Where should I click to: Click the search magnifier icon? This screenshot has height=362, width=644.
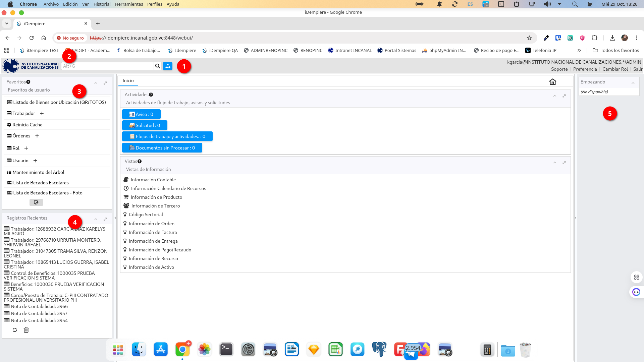click(x=157, y=66)
